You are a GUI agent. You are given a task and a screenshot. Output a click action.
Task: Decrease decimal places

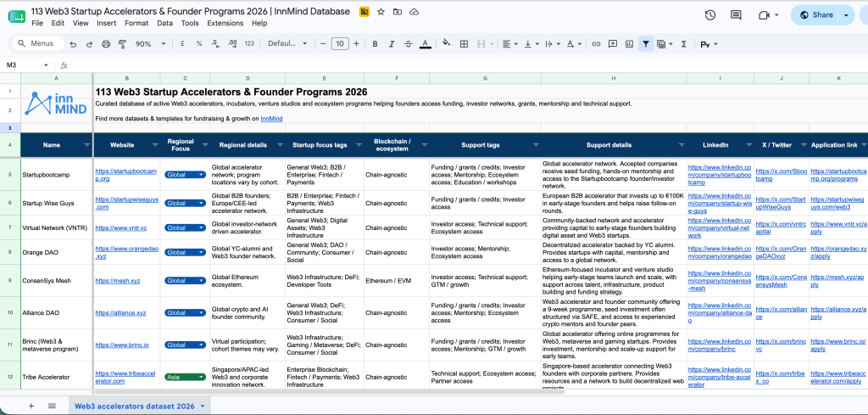[215, 44]
